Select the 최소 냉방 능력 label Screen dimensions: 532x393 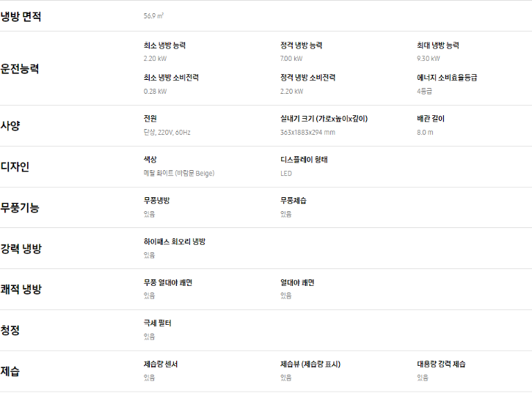[164, 45]
